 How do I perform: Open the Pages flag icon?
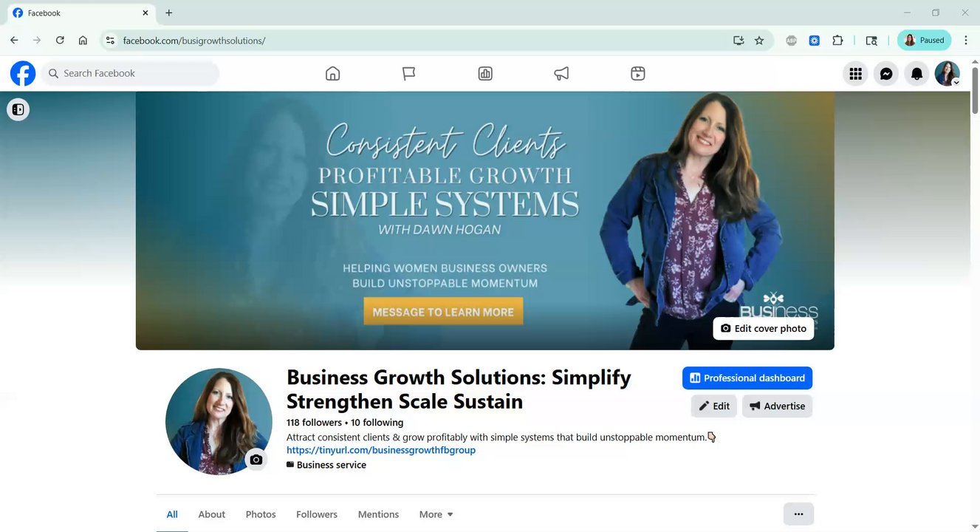coord(409,73)
